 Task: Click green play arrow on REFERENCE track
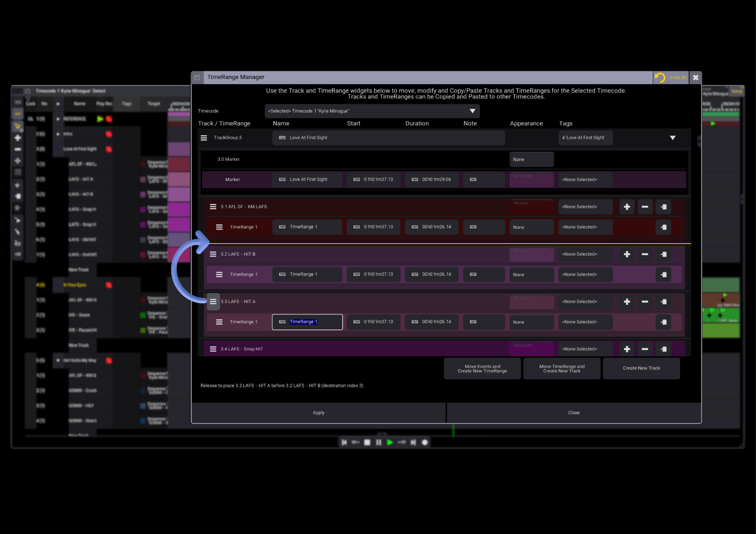tap(100, 119)
